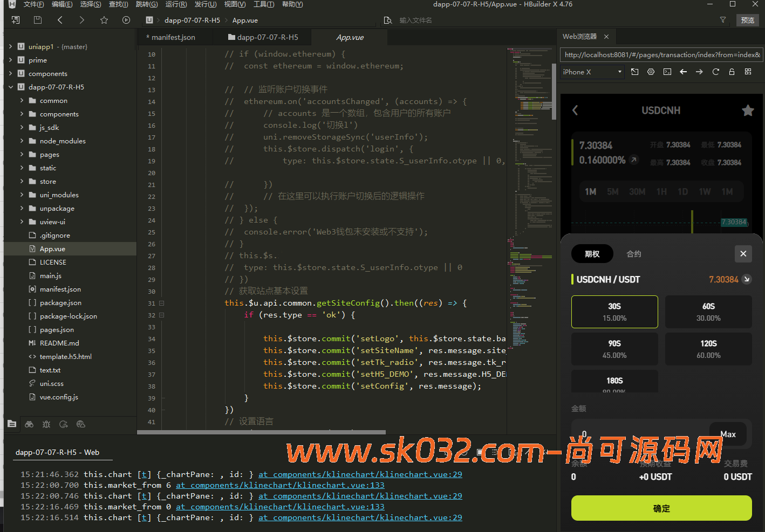Refresh the Web browser preview

coord(715,72)
